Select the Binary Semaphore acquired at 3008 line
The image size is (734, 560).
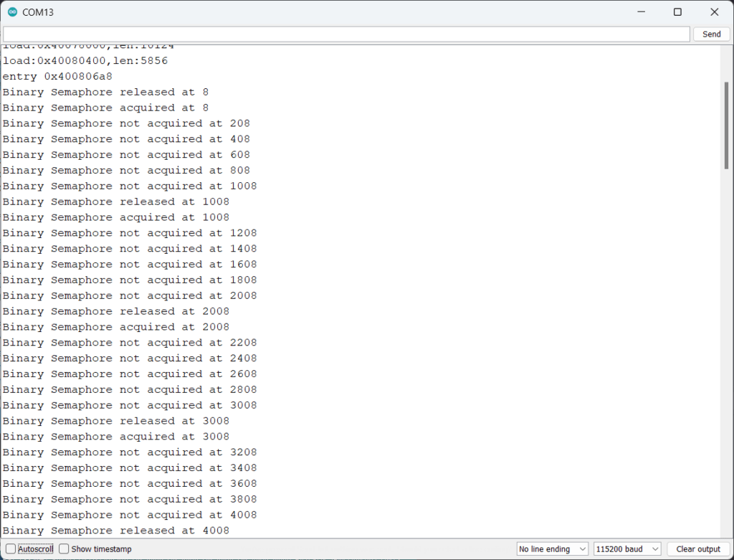[x=115, y=436]
